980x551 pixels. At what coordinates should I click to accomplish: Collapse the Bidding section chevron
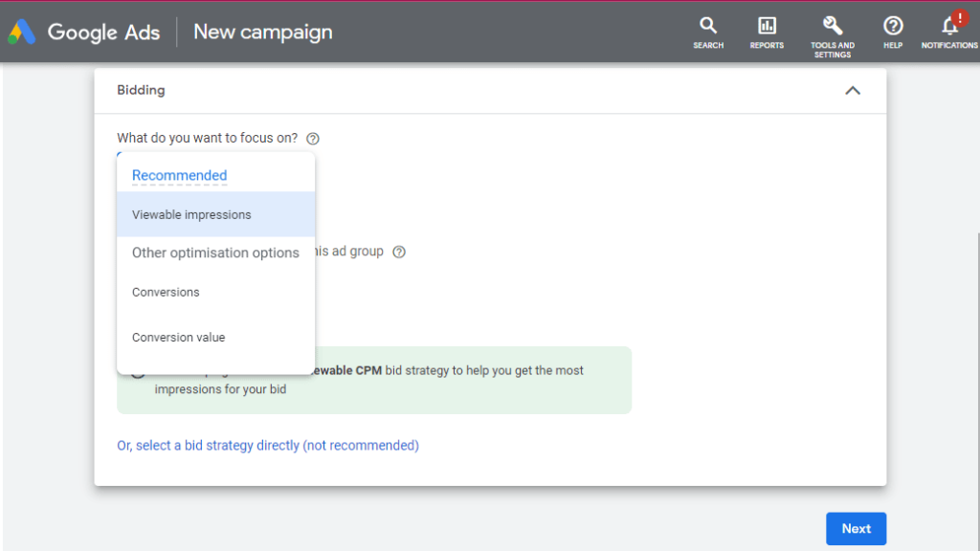pyautogui.click(x=853, y=91)
